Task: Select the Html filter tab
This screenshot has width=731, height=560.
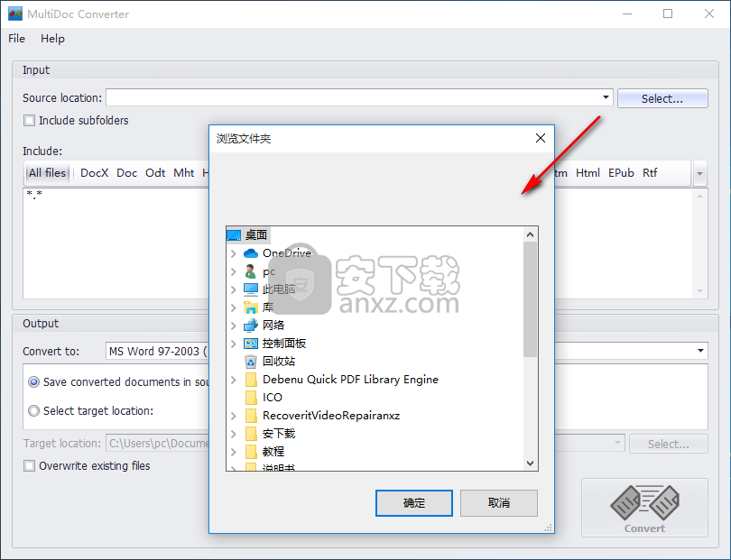Action: point(588,173)
